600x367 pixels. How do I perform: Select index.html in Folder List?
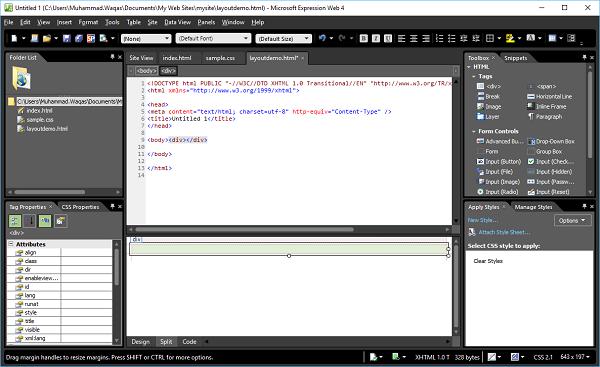(39, 111)
